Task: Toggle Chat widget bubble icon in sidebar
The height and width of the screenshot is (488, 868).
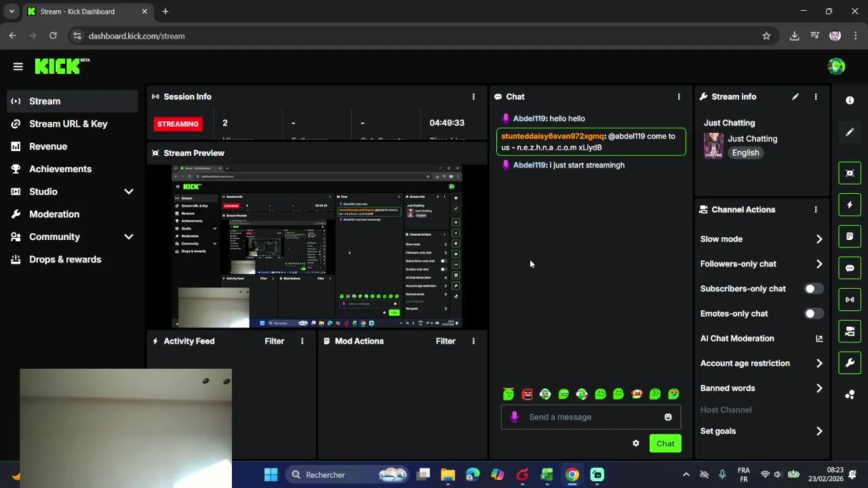Action: [850, 268]
